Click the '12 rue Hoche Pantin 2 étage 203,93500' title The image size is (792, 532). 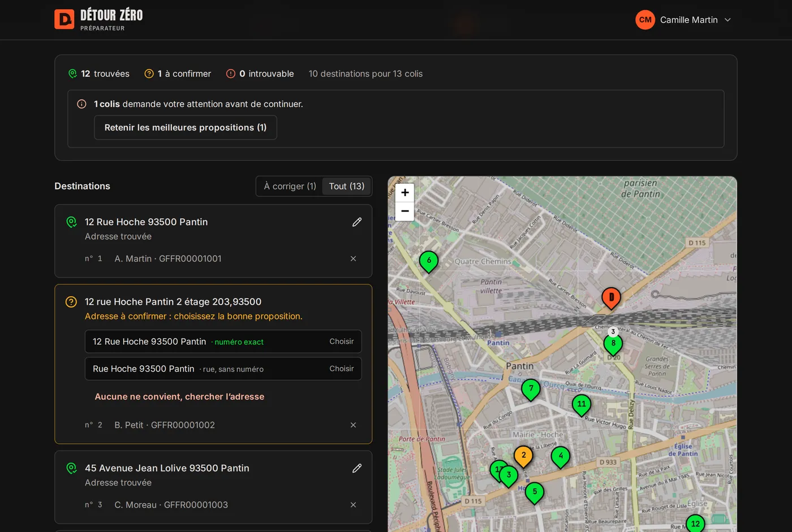pyautogui.click(x=173, y=302)
